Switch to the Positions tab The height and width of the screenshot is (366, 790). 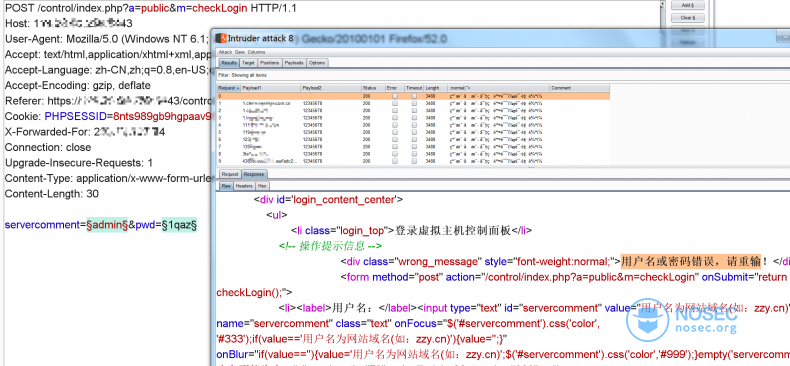[270, 63]
